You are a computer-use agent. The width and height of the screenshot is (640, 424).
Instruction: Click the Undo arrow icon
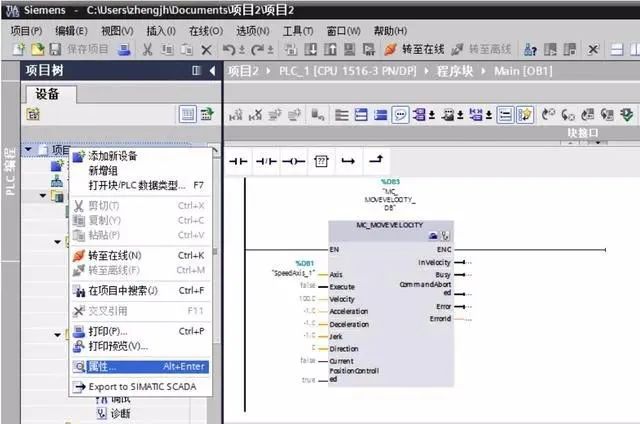point(229,50)
